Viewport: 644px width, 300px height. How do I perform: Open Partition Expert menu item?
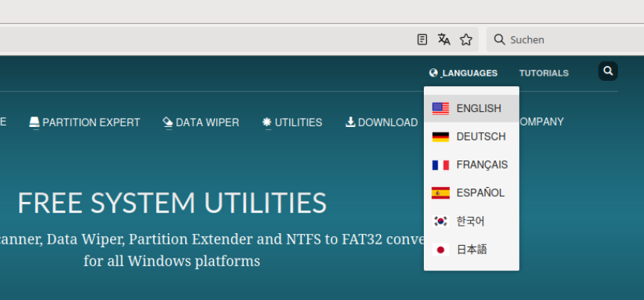click(85, 123)
